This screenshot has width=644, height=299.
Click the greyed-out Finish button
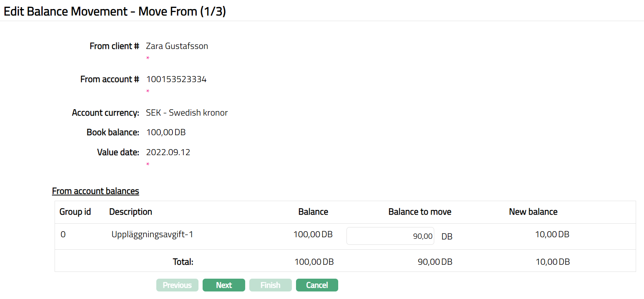(x=270, y=285)
